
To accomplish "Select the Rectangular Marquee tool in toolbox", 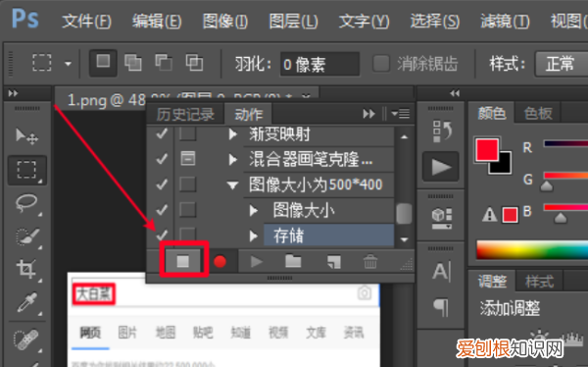I will pyautogui.click(x=26, y=170).
